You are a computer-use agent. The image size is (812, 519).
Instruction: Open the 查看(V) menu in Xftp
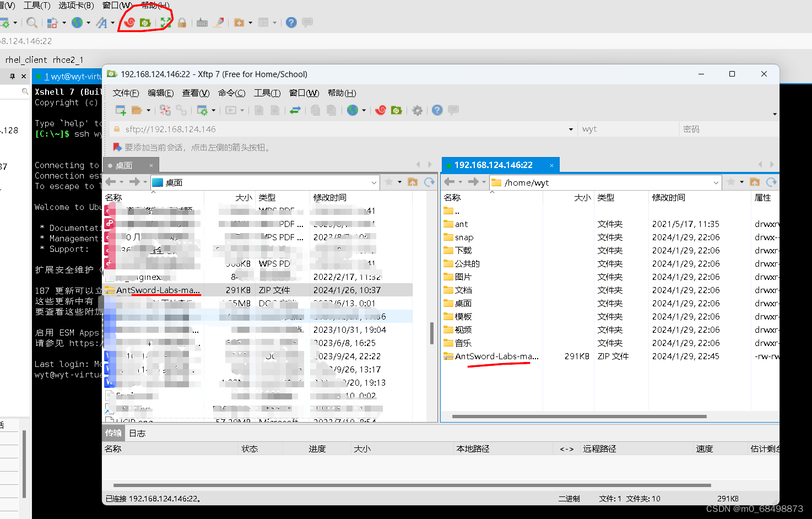point(196,93)
